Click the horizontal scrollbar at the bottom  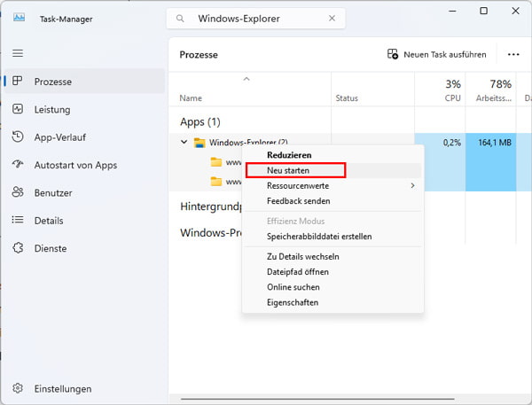pos(317,399)
